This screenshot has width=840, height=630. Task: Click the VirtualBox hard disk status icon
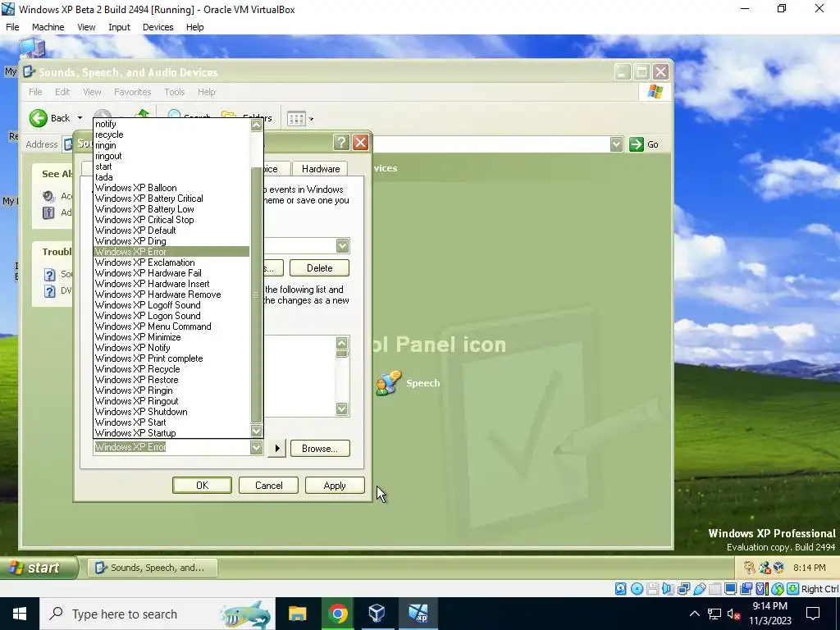pos(620,589)
